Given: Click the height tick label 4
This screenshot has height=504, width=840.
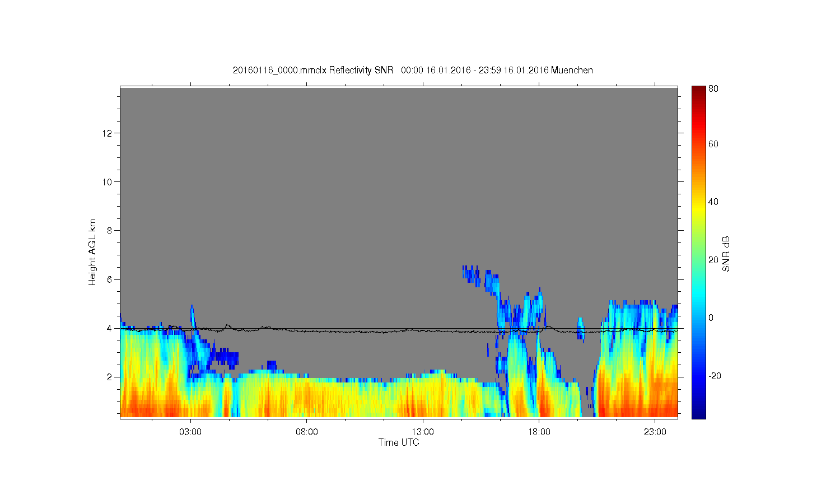Looking at the screenshot, I should (x=109, y=328).
